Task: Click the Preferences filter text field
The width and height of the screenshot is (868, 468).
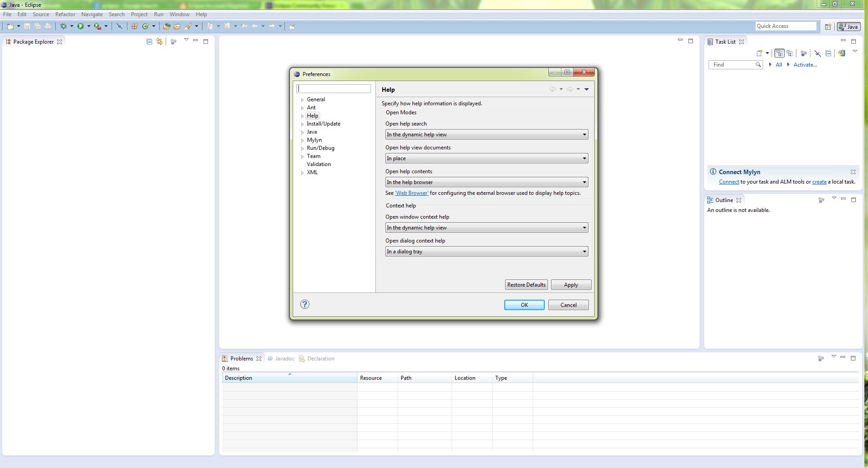Action: point(334,89)
